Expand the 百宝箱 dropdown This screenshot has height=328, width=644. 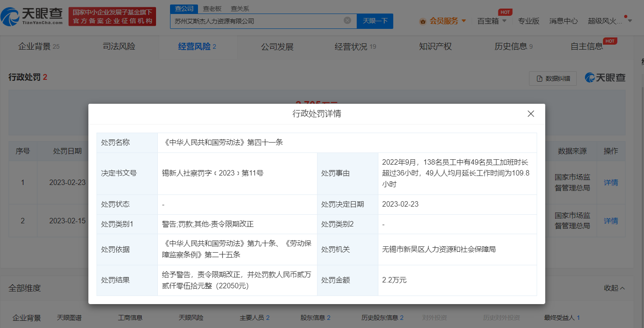(492, 21)
